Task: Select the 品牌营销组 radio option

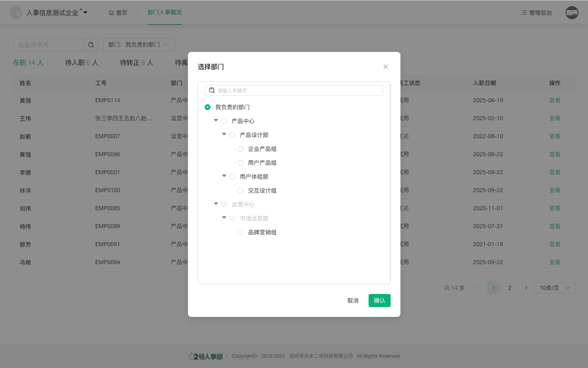Action: click(240, 232)
